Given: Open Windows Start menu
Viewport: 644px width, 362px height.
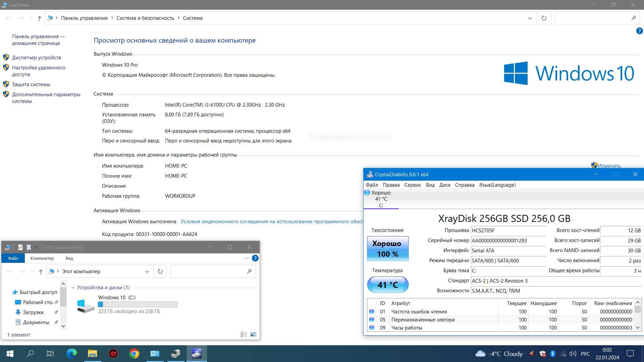Looking at the screenshot, I should point(10,354).
